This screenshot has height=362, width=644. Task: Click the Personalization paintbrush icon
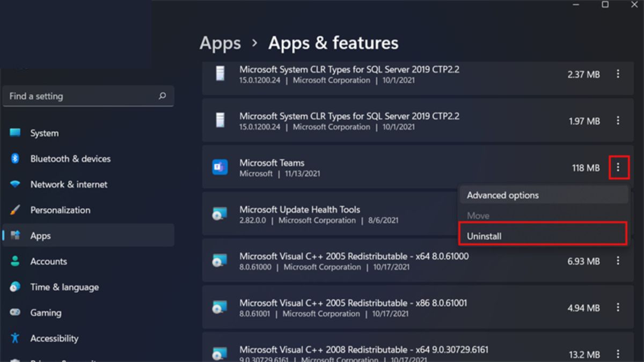click(x=15, y=210)
